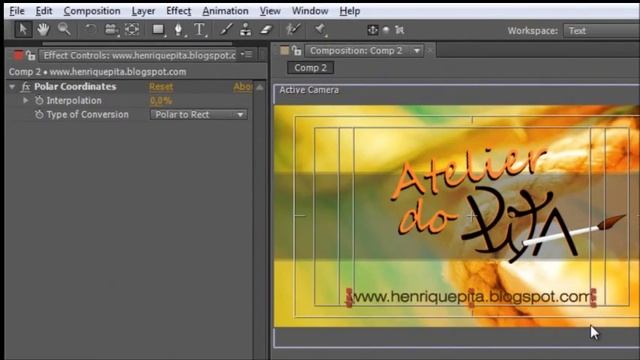The width and height of the screenshot is (640, 360).
Task: Open the File menu
Action: (x=17, y=11)
